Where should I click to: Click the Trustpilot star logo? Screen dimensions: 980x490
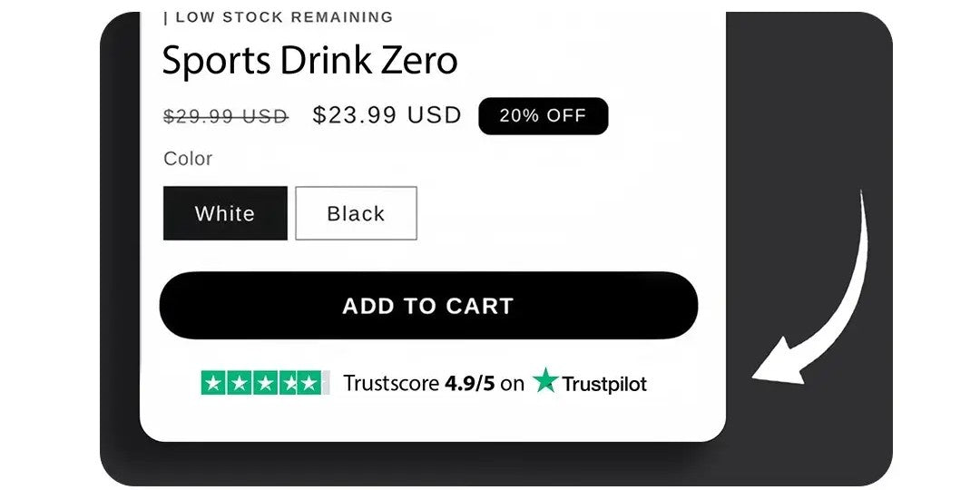coord(544,381)
